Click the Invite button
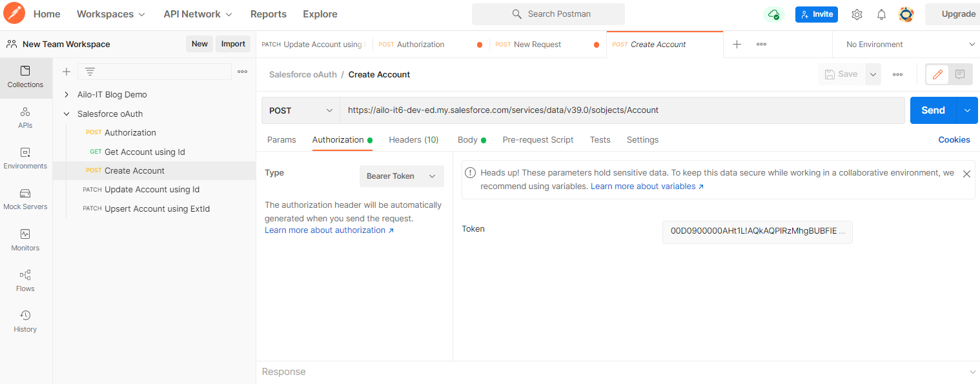The width and height of the screenshot is (980, 384). tap(817, 14)
